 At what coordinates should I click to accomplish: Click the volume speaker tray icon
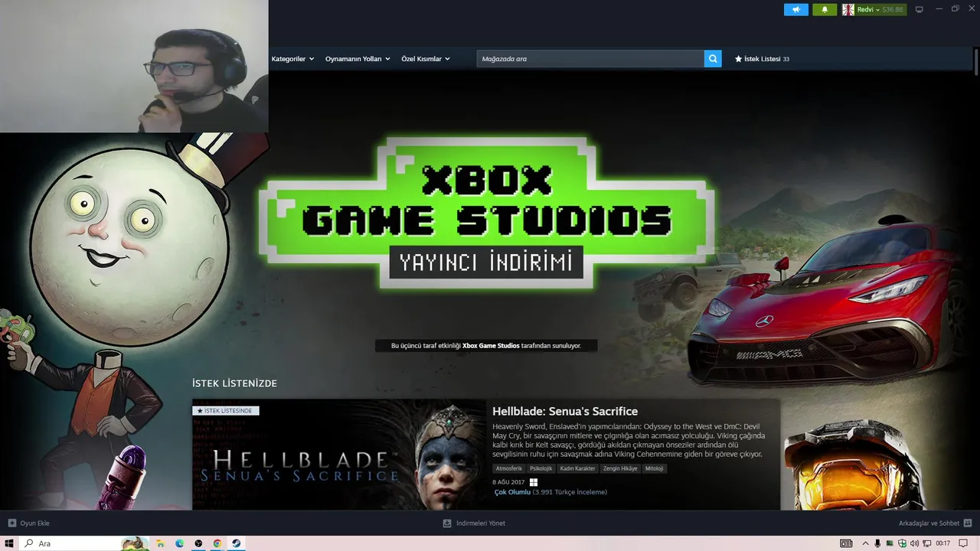[914, 543]
